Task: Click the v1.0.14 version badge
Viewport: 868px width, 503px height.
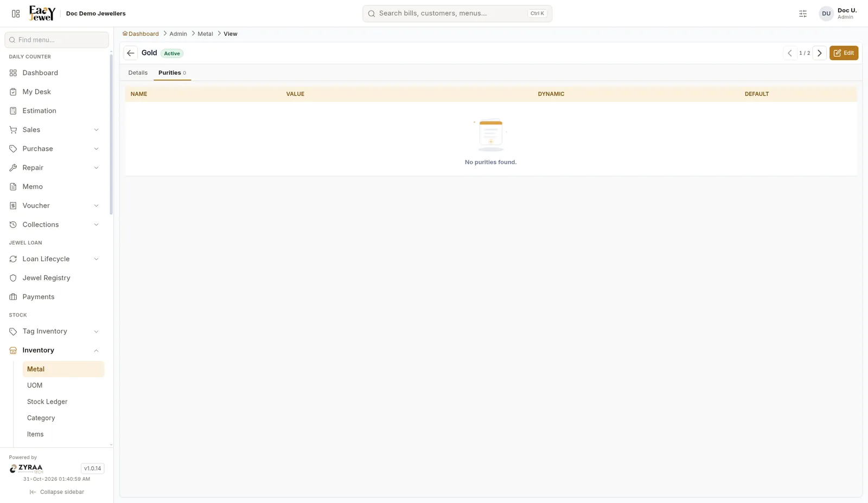Action: coord(92,468)
